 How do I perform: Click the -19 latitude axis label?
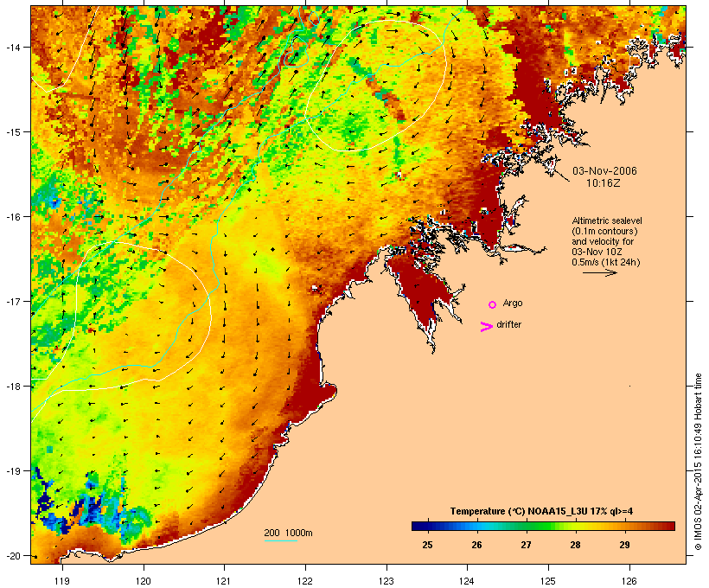(x=12, y=471)
